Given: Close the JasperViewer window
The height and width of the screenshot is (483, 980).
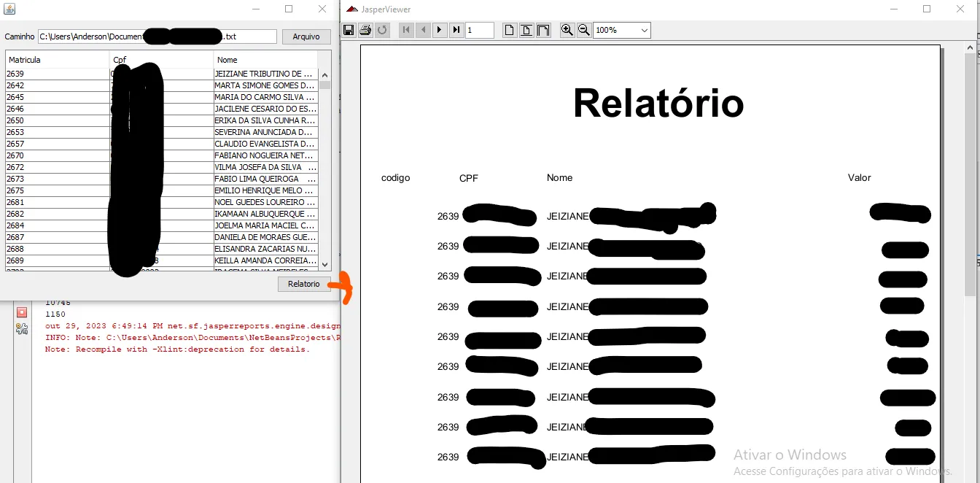Looking at the screenshot, I should click(960, 9).
